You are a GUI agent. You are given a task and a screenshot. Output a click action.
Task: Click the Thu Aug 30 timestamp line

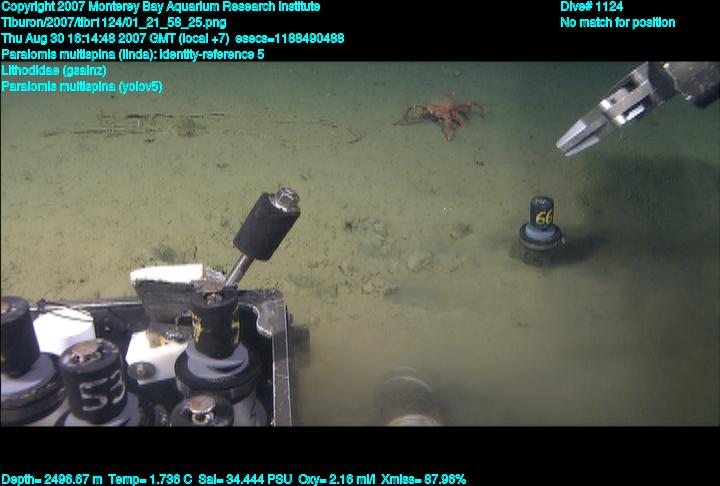click(172, 38)
